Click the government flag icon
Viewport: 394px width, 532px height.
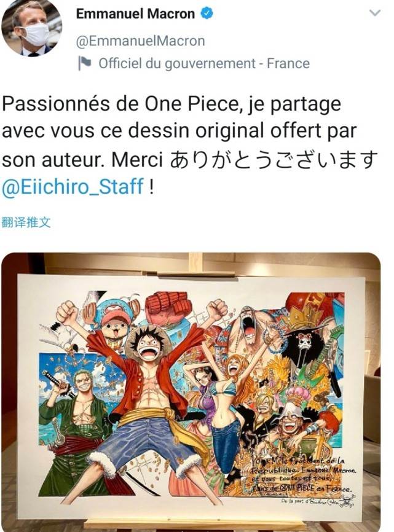point(84,63)
